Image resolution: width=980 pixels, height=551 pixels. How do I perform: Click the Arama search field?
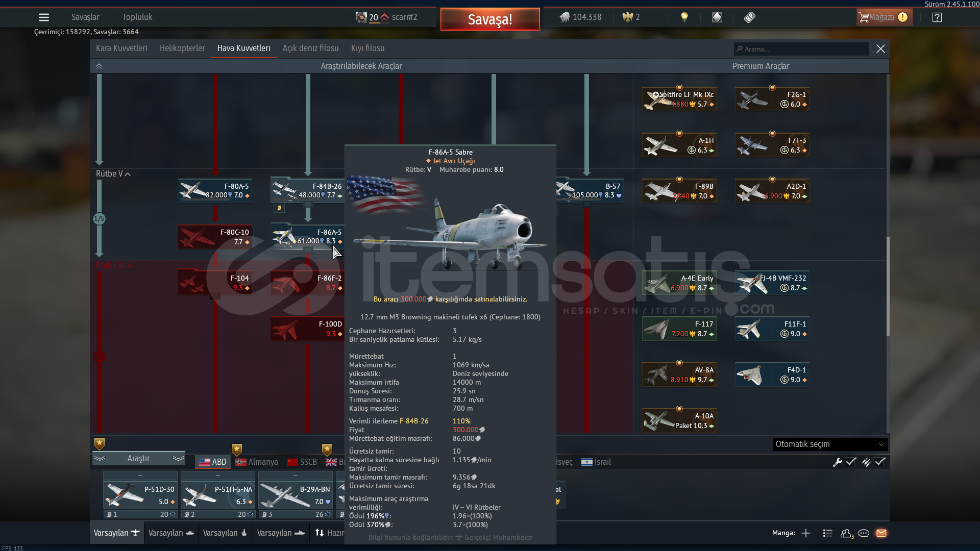click(801, 49)
